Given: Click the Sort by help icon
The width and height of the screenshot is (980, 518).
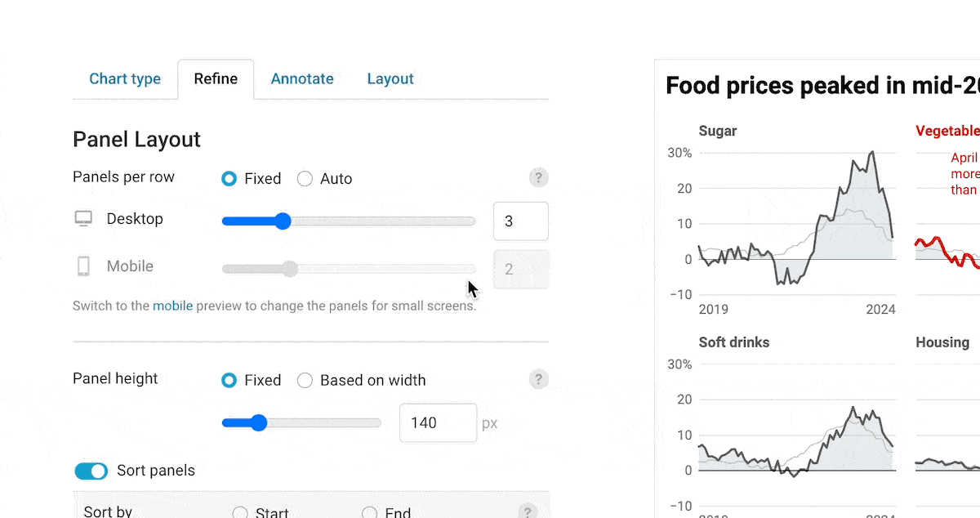Looking at the screenshot, I should tap(527, 511).
